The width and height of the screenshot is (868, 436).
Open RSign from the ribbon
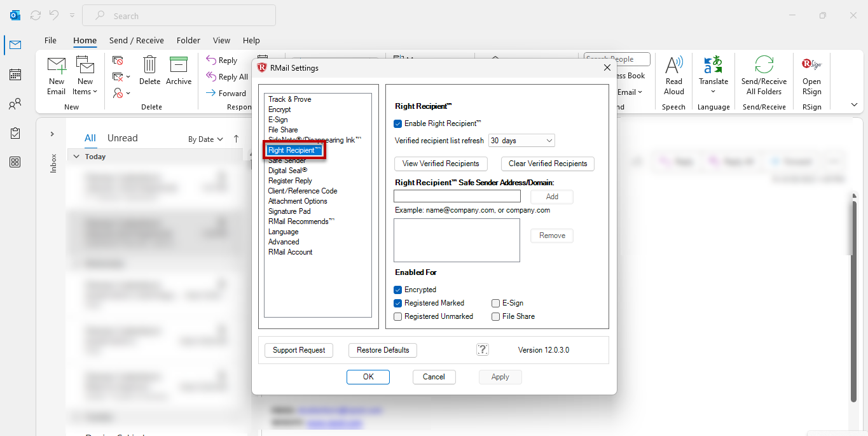811,75
